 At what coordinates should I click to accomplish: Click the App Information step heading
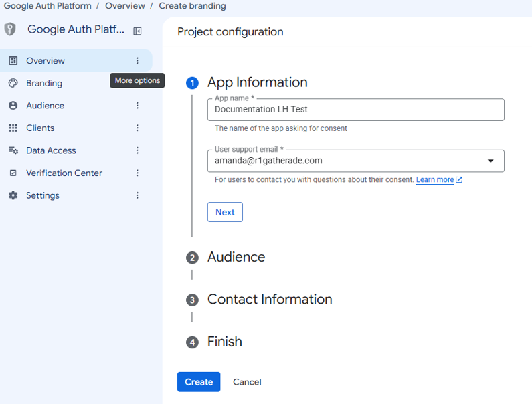pyautogui.click(x=258, y=82)
